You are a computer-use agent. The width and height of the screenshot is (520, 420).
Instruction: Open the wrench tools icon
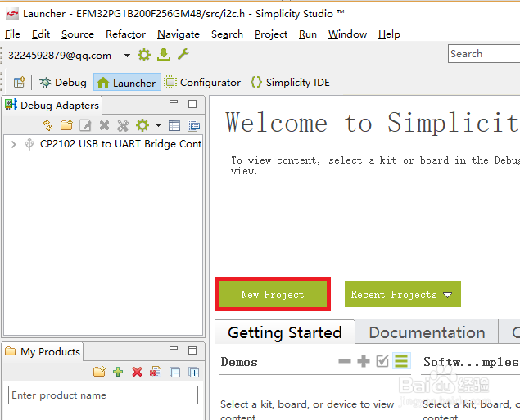point(183,54)
